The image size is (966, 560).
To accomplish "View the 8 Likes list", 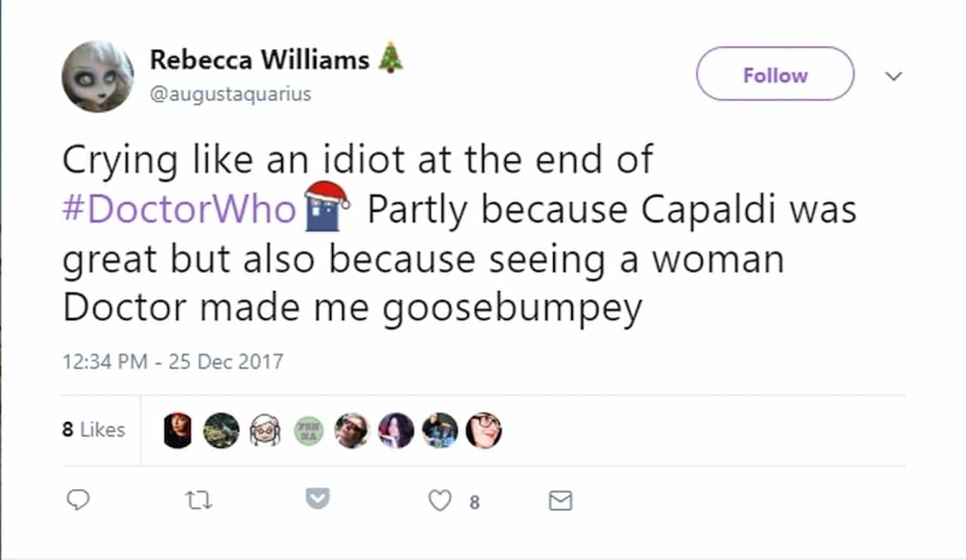I will [x=93, y=429].
